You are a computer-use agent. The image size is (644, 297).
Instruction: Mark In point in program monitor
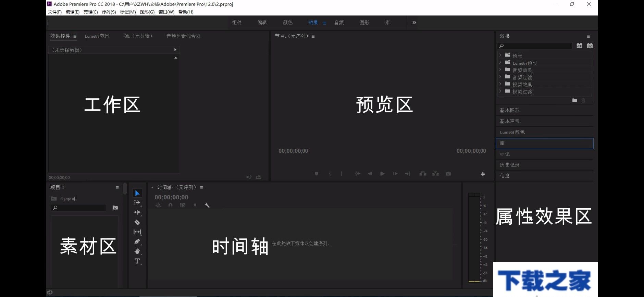click(330, 174)
